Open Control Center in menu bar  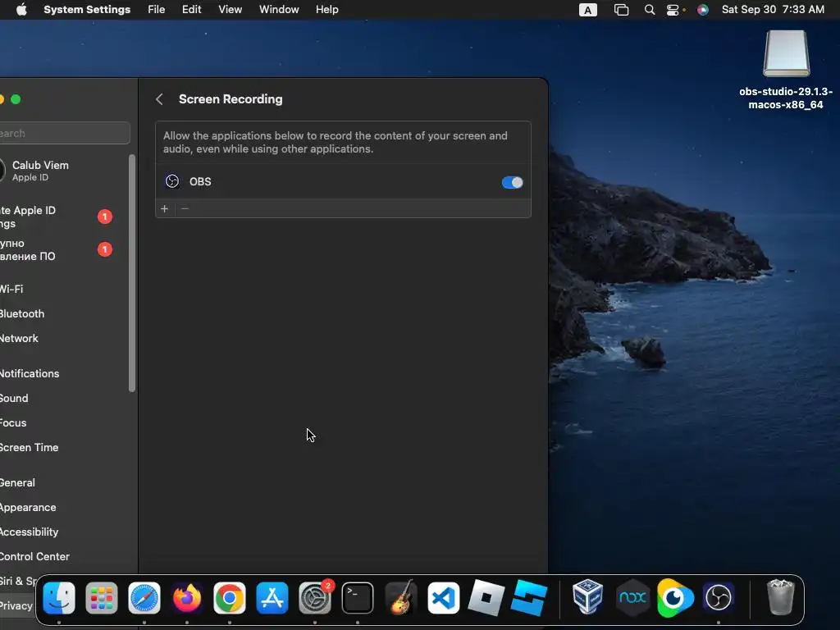coord(673,10)
